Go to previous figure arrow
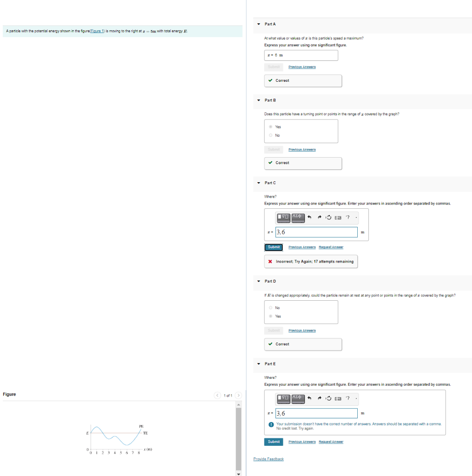The width and height of the screenshot is (472, 476). coord(217,395)
